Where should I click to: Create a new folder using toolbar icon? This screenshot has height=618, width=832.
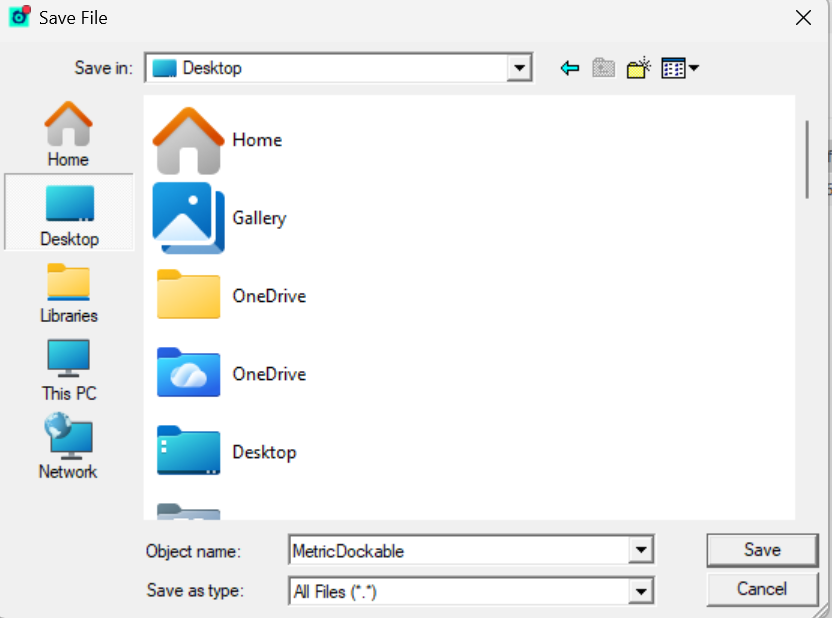(x=638, y=69)
